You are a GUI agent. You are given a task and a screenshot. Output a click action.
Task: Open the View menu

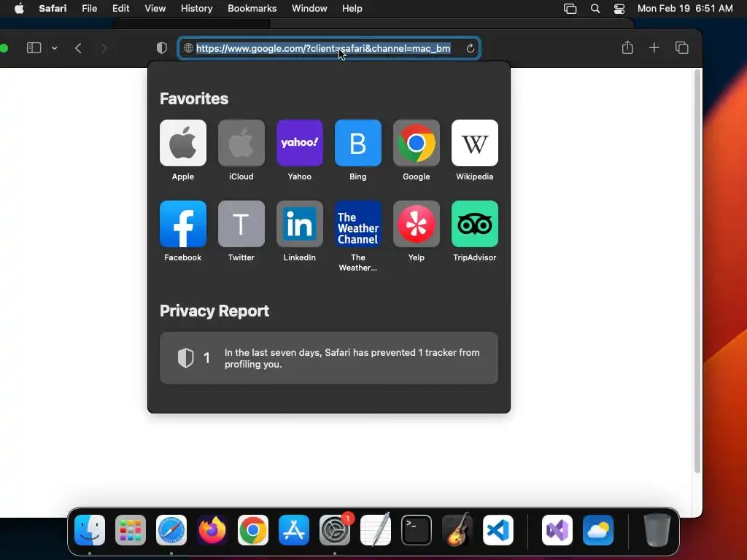[155, 8]
